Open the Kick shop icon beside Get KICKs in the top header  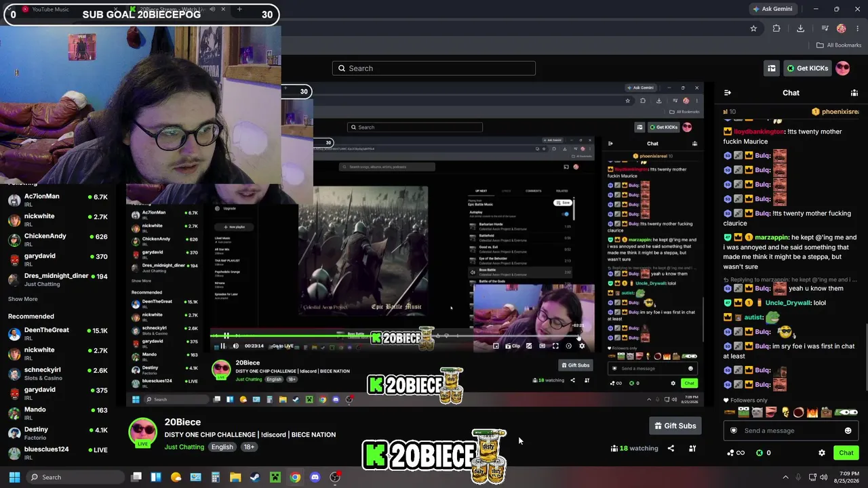pyautogui.click(x=772, y=68)
